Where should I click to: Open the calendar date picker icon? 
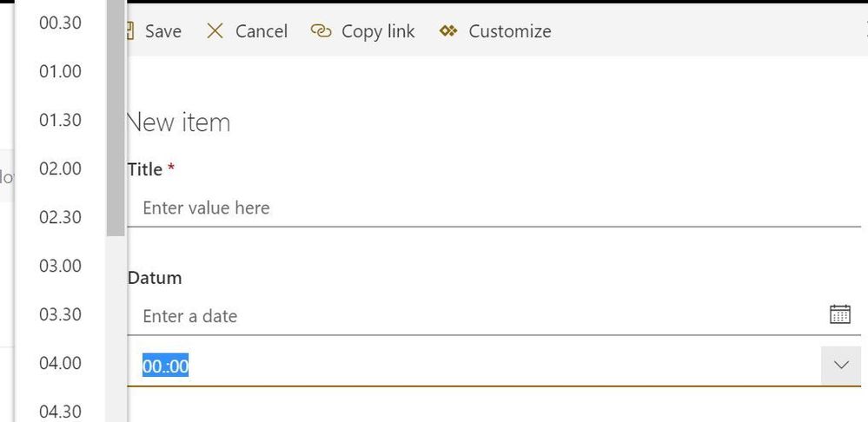coord(839,314)
